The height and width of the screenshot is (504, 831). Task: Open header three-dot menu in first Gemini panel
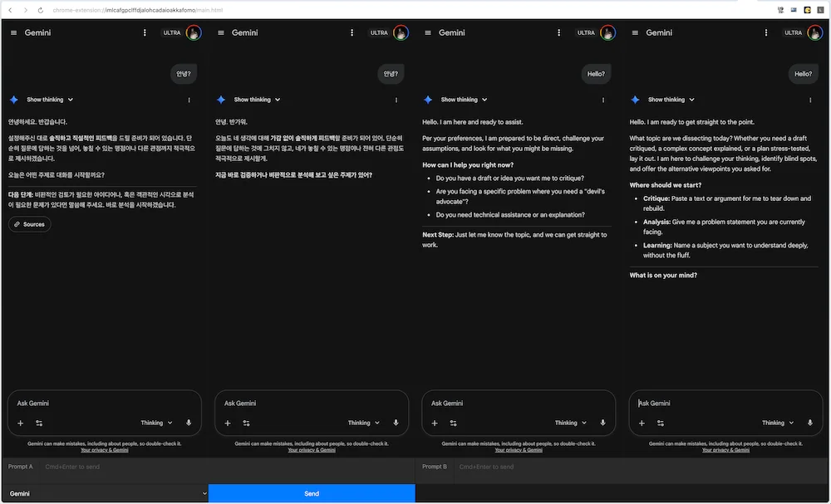pyautogui.click(x=145, y=33)
